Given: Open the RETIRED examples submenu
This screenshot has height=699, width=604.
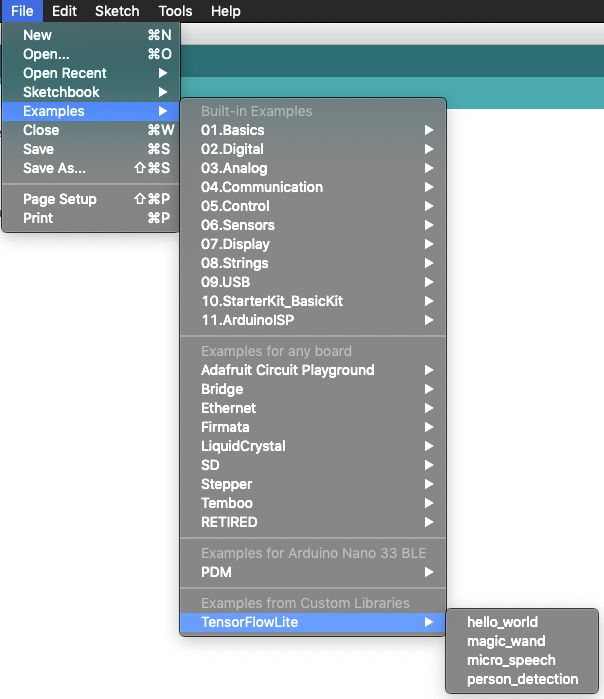Looking at the screenshot, I should click(x=313, y=522).
